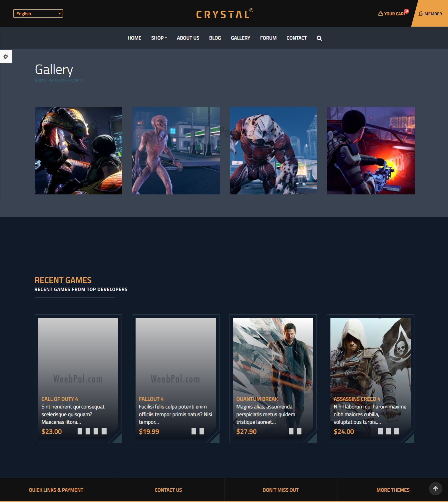Click the $24.00 price
The width and height of the screenshot is (448, 502).
344,431
